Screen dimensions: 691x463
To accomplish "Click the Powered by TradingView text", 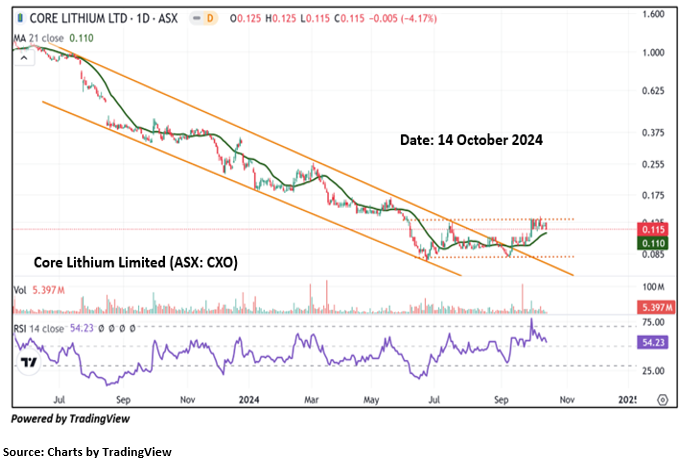I will click(x=71, y=419).
